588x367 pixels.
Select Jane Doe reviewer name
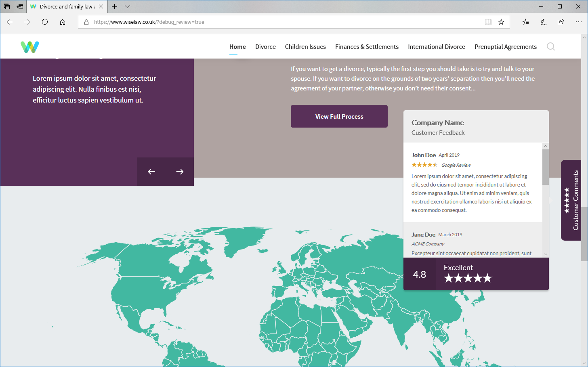tap(423, 235)
